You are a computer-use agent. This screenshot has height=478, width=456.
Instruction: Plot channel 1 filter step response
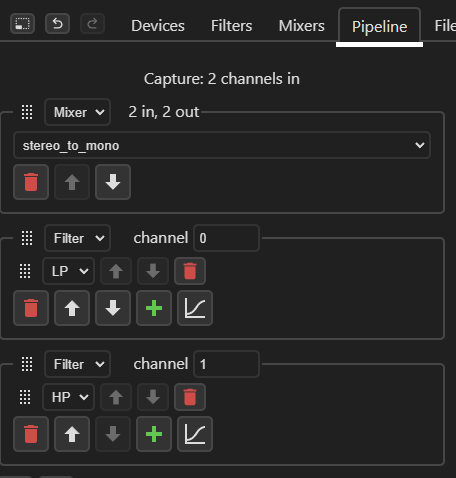click(x=195, y=434)
